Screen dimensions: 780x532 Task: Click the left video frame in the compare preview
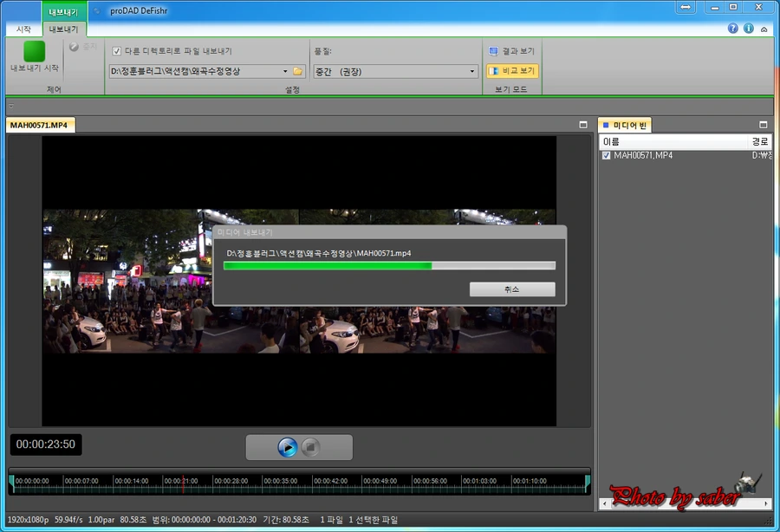point(171,281)
